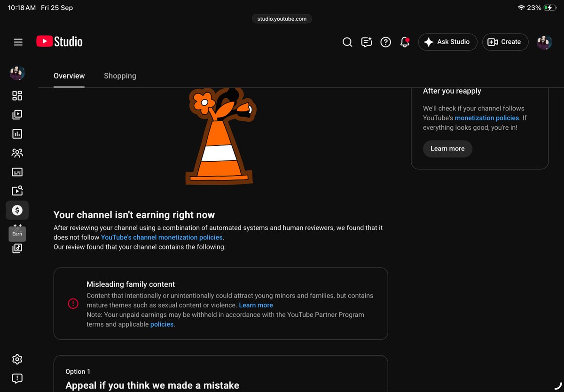564x392 pixels.
Task: Open the notifications bell
Action: (405, 42)
